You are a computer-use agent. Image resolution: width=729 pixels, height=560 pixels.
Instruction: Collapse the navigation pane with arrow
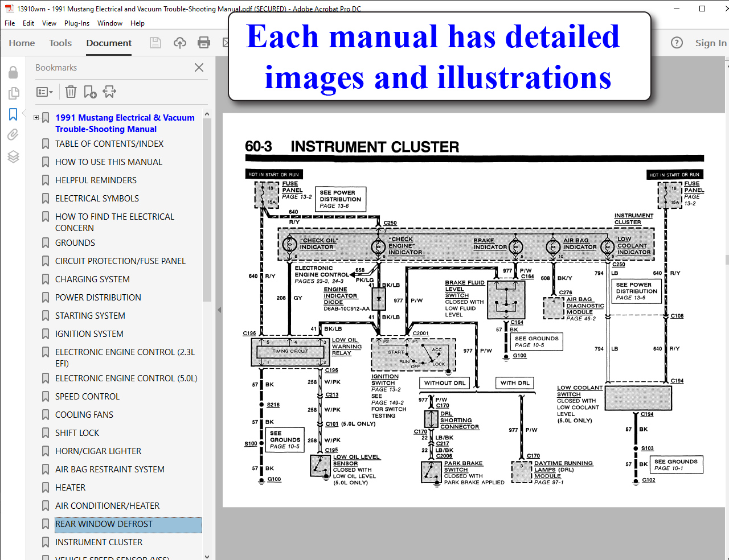point(219,310)
